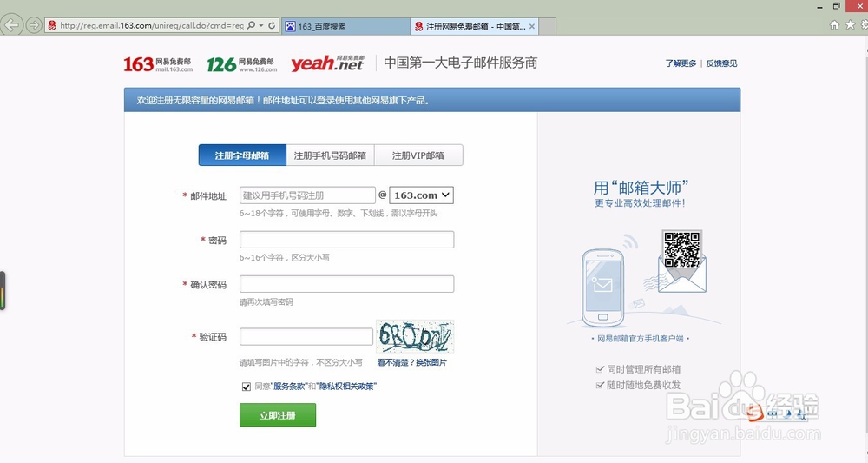Click the 了解更多 link
This screenshot has height=463, width=868.
coord(681,63)
